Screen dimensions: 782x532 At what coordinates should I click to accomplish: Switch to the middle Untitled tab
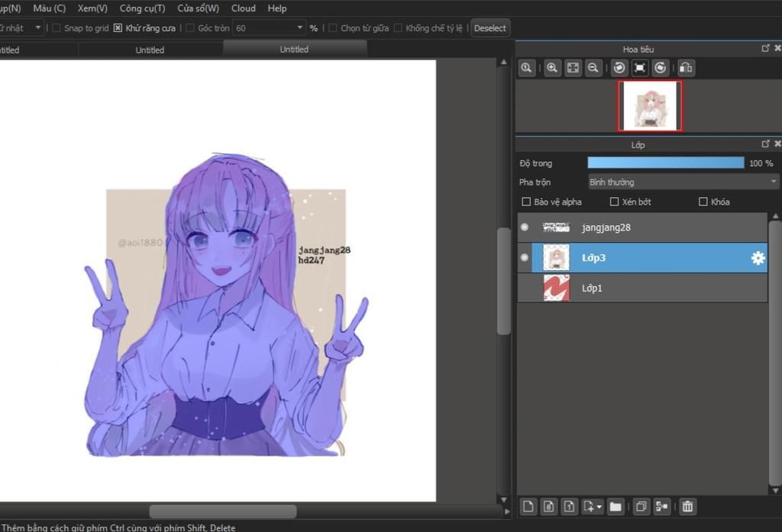point(150,50)
